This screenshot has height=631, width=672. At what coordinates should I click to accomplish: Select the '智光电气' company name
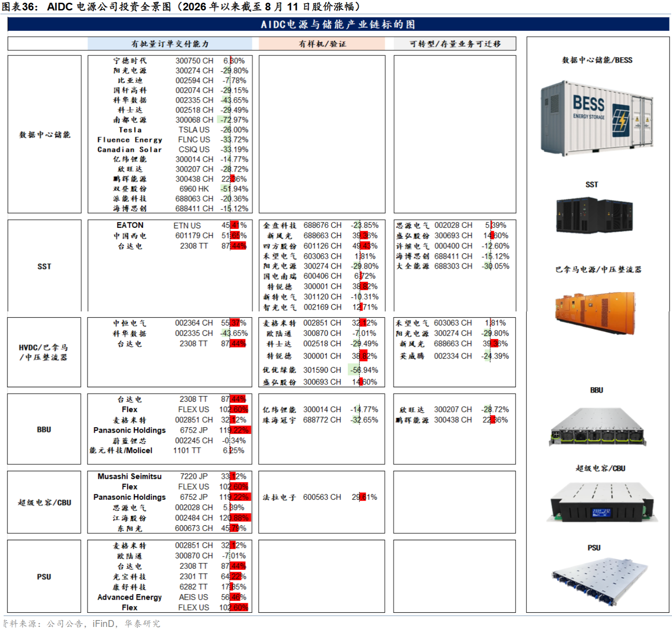280,307
